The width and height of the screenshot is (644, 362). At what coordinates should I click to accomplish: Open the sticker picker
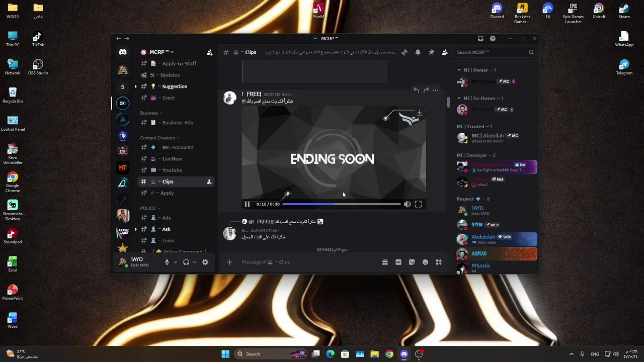pyautogui.click(x=412, y=262)
